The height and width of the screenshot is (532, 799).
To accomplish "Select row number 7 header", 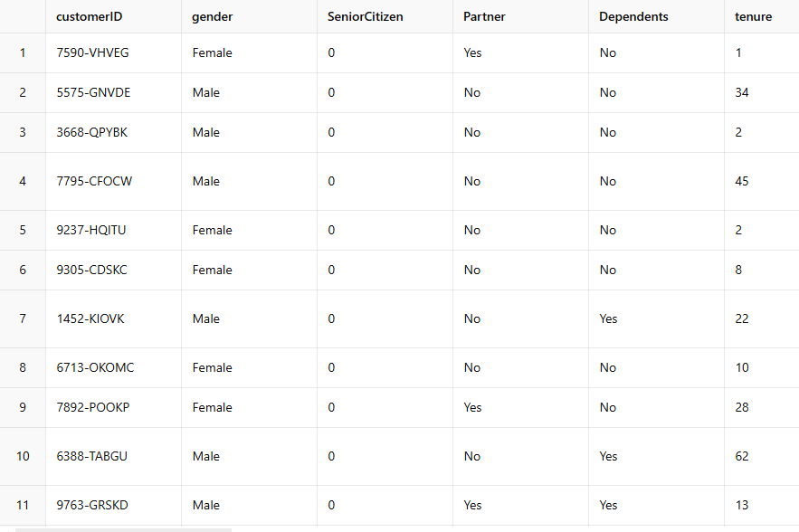I will coord(23,319).
